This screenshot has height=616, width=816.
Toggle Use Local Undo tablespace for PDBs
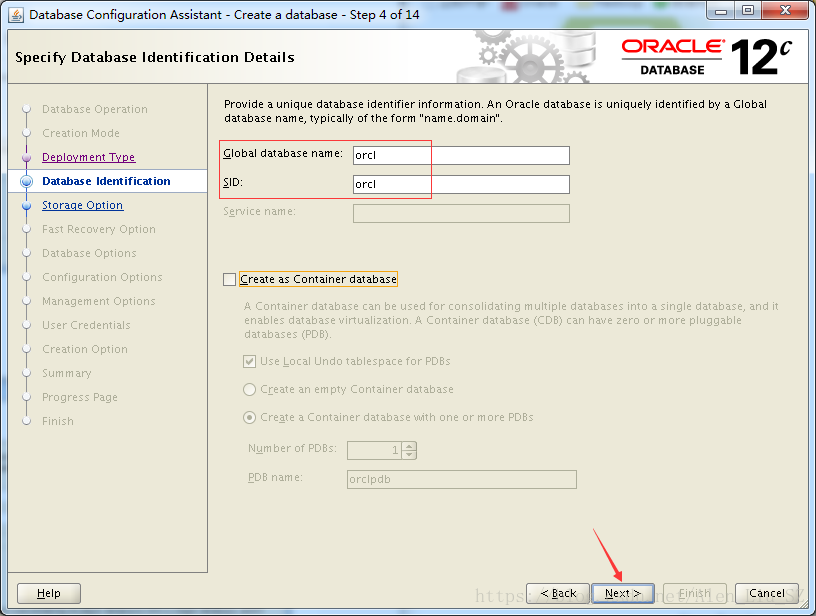pos(249,362)
